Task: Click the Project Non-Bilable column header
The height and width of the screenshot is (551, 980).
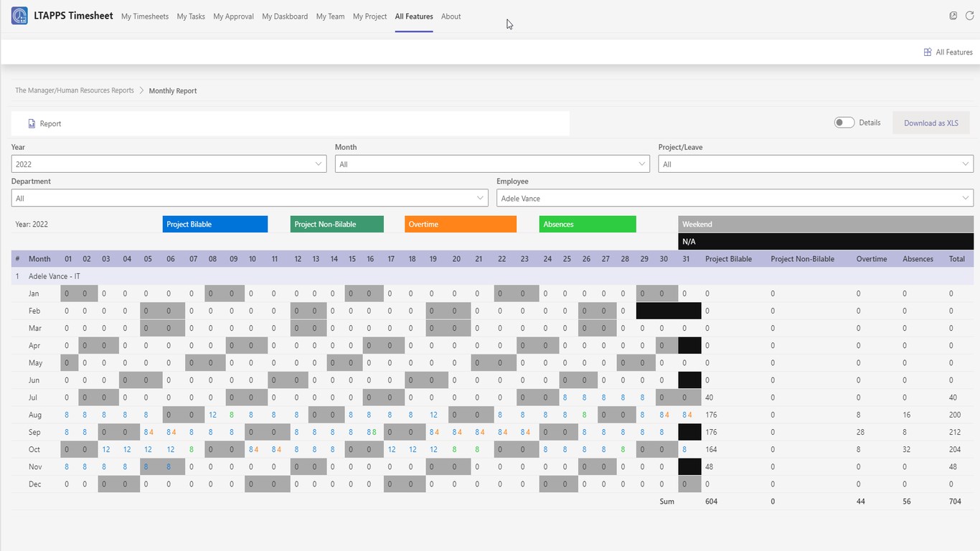Action: coord(802,259)
